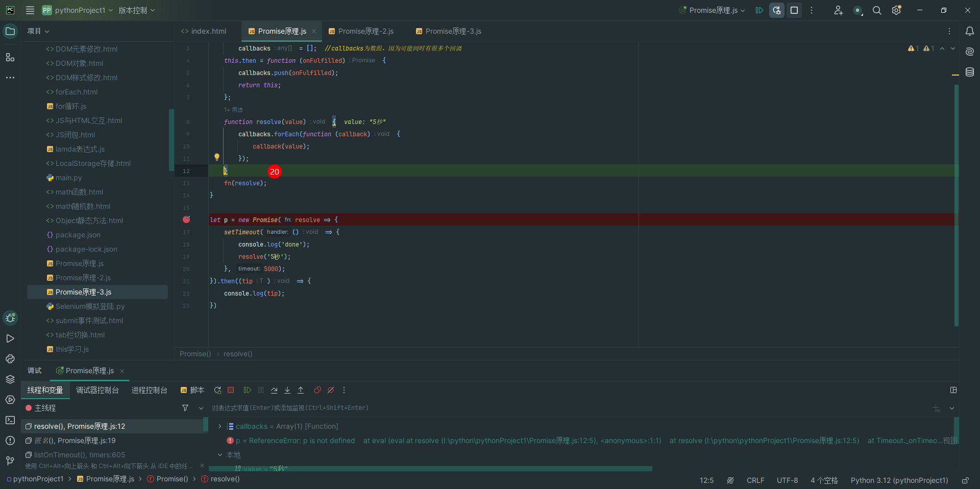Open the Python Console tool window
The height and width of the screenshot is (489, 980).
point(10,359)
